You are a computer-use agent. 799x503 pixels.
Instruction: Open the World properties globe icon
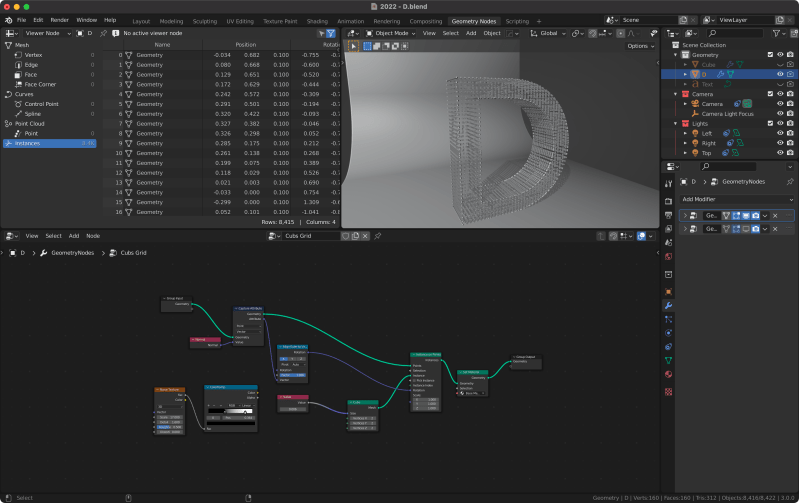pyautogui.click(x=668, y=256)
